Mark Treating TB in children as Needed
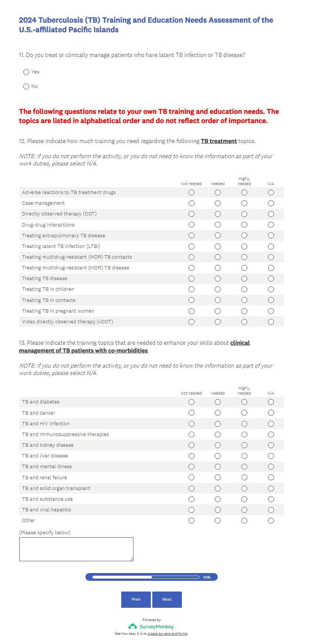Image resolution: width=329 pixels, height=644 pixels. click(x=218, y=289)
